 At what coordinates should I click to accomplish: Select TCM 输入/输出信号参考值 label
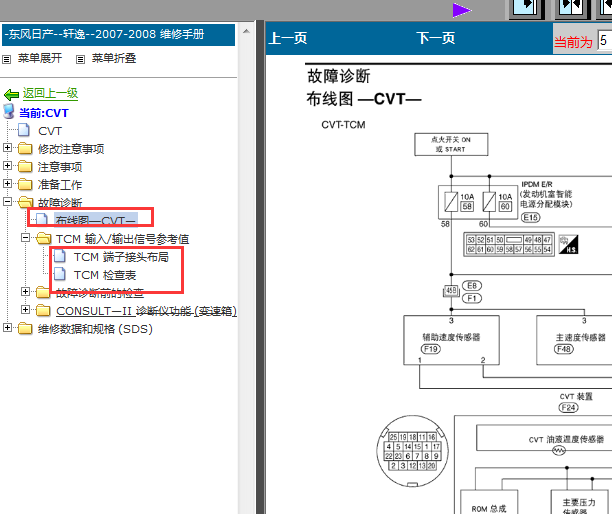[122, 239]
